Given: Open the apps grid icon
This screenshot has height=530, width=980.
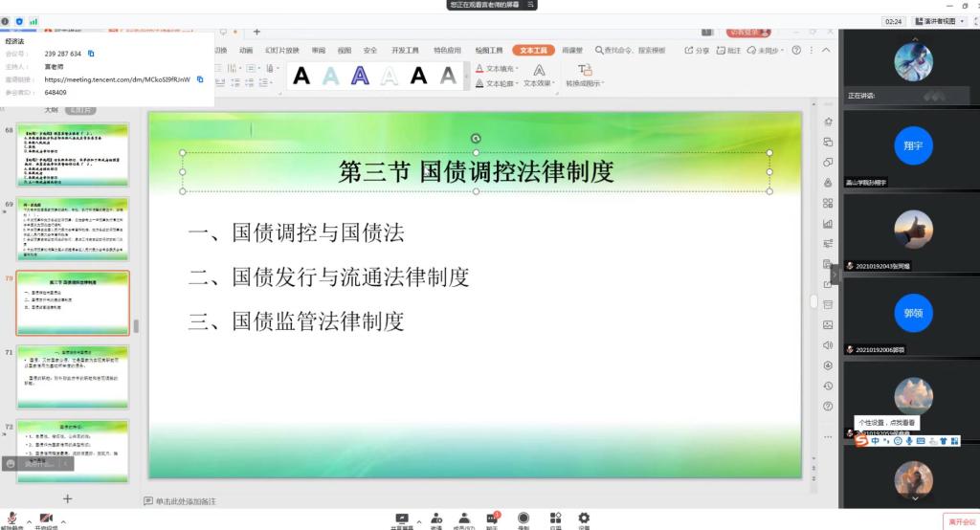Looking at the screenshot, I should [555, 518].
